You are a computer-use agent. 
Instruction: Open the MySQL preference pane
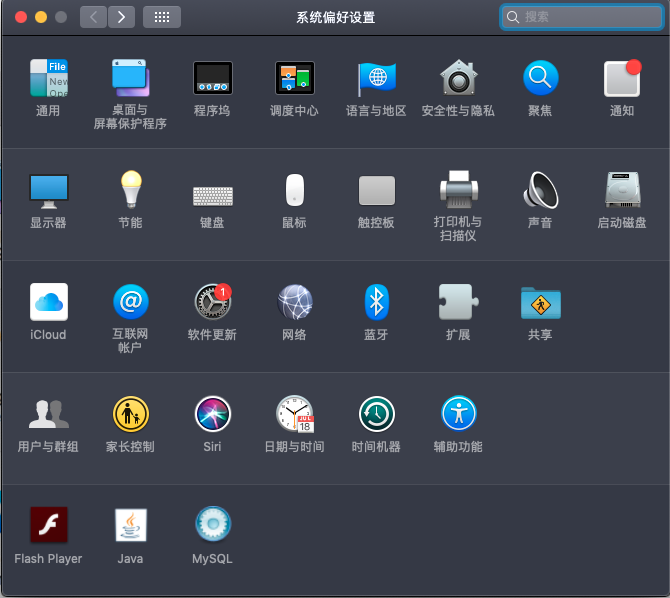213,524
